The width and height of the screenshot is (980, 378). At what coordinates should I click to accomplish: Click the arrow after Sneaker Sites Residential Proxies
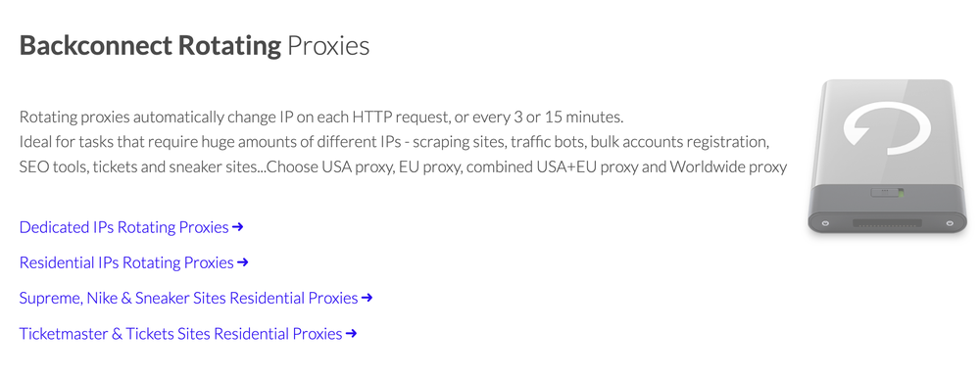click(x=367, y=298)
